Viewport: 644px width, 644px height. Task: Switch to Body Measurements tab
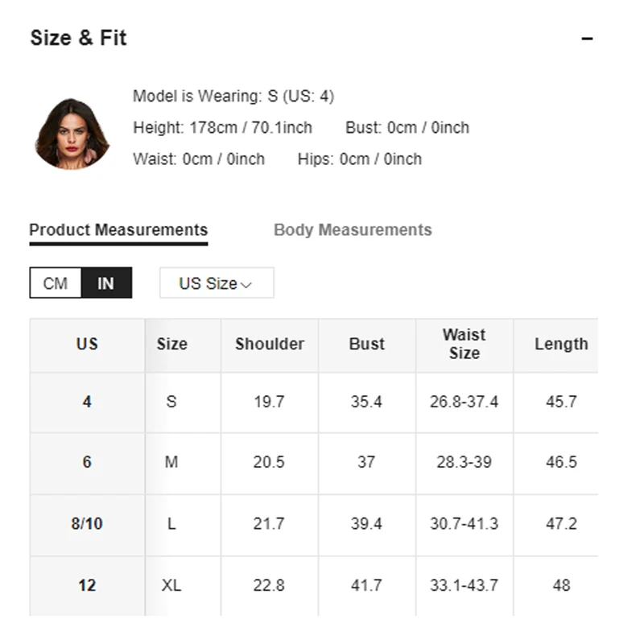[x=353, y=230]
